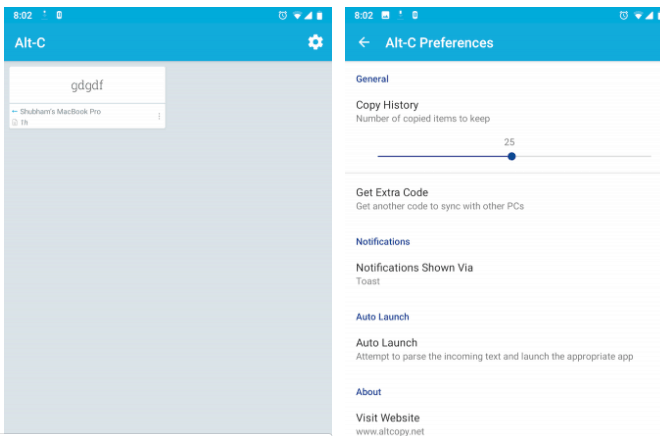The image size is (660, 436).
Task: Tap the battery icon in left status bar
Action: (x=320, y=16)
